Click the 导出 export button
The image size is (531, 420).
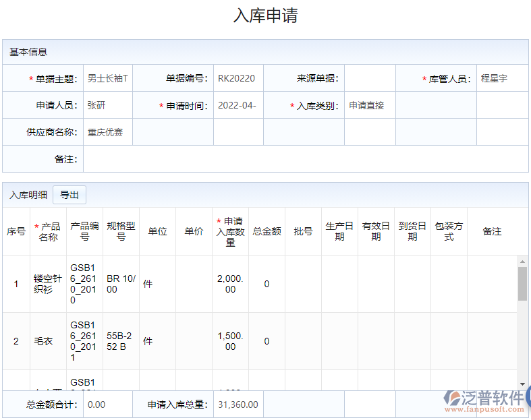coord(69,195)
